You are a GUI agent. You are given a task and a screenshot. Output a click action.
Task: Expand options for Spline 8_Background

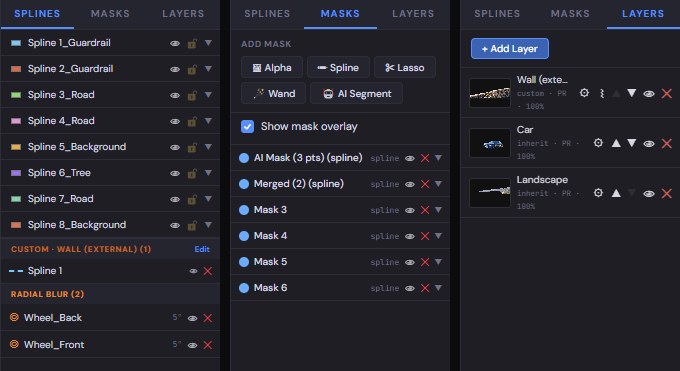[x=208, y=225]
